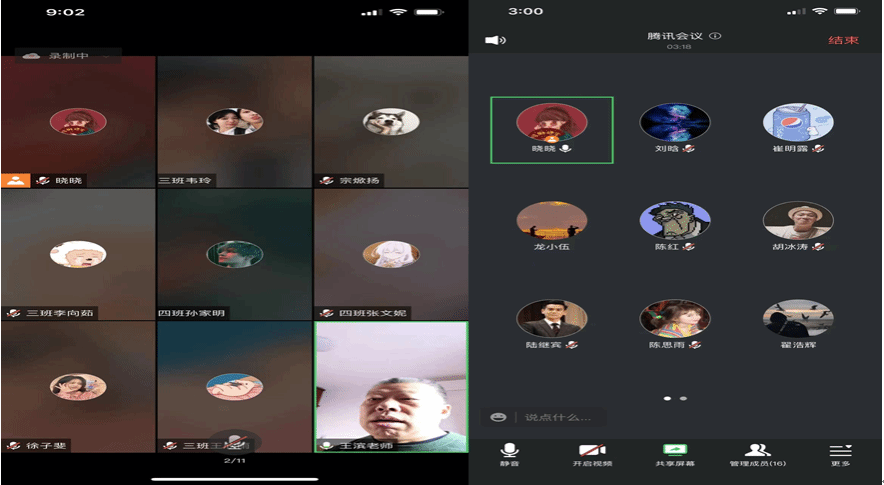This screenshot has width=884, height=485.
Task: Click the emoji smiley icon in chat bar
Action: 498,417
